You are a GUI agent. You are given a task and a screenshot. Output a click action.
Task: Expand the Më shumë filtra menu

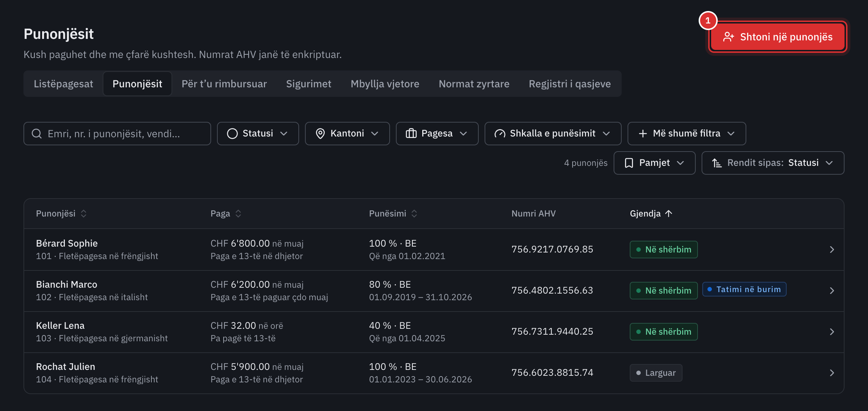point(687,134)
